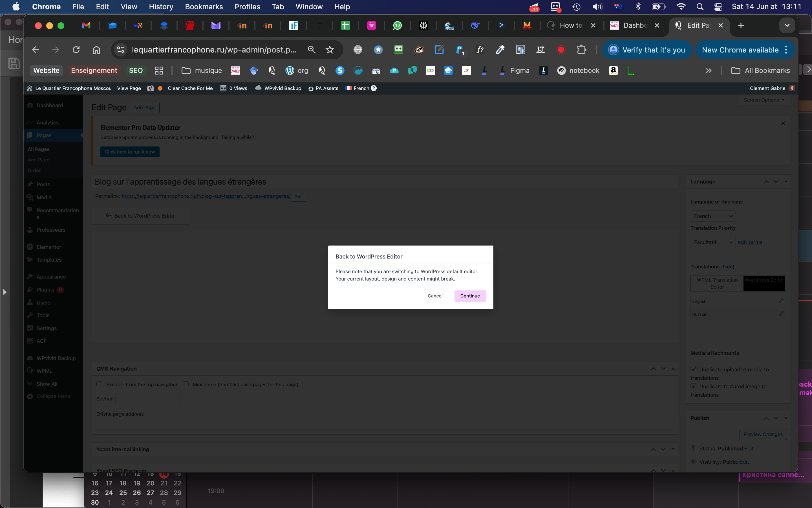Image resolution: width=812 pixels, height=508 pixels.
Task: Click the page title field
Action: (x=385, y=182)
